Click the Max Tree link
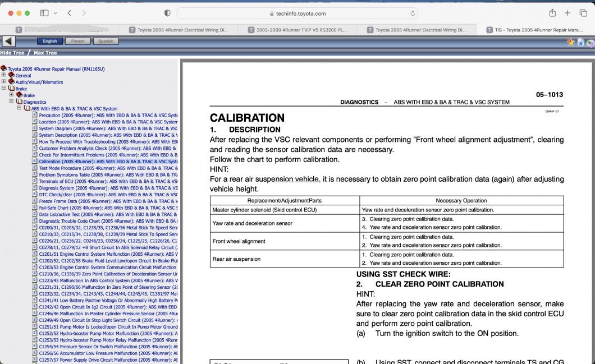Screen dimensions: 595x364 click(45, 53)
